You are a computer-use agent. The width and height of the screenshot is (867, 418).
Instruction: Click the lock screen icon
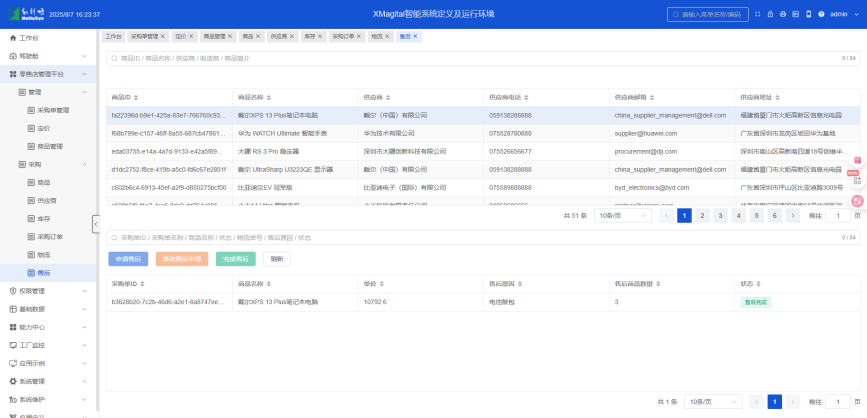pyautogui.click(x=768, y=15)
